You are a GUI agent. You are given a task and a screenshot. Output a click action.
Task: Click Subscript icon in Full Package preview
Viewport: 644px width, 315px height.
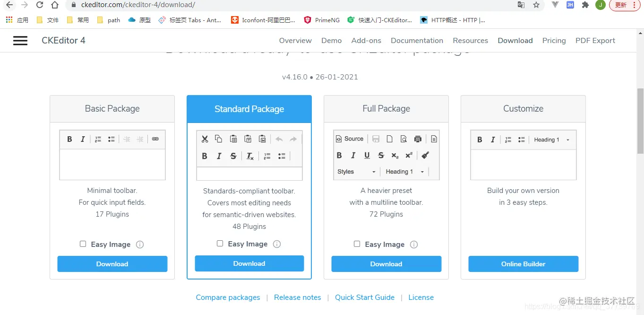[x=395, y=155]
